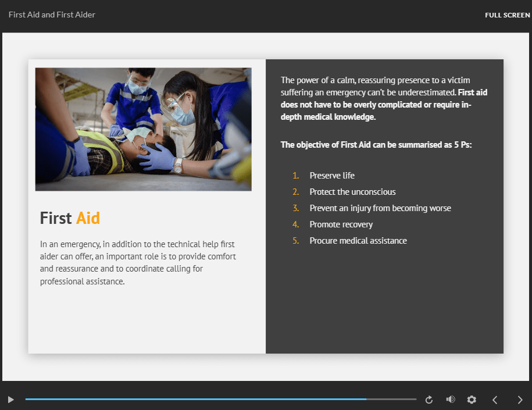Select the 'Promote recovery' list item
Viewport: 532px width, 410px height.
point(341,224)
